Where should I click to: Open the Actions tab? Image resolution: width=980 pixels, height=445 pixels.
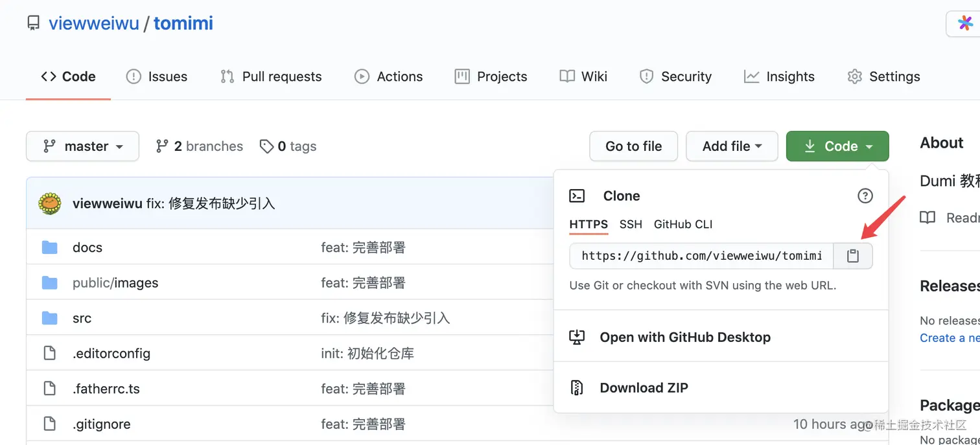388,76
